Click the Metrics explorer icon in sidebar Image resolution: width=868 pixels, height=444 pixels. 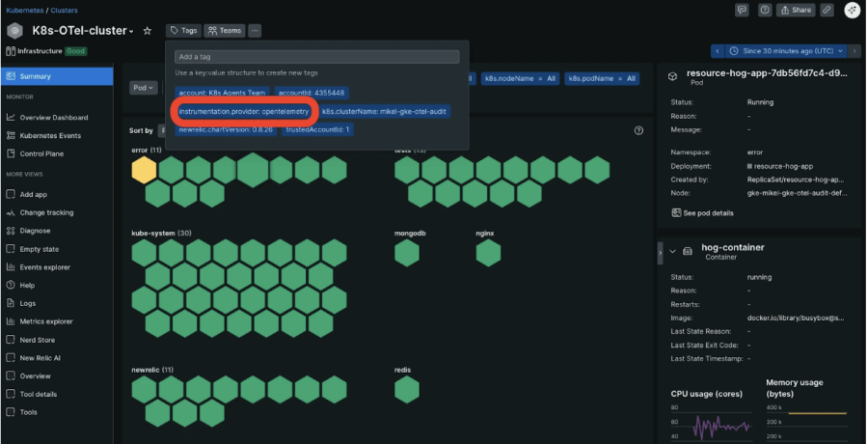tap(11, 321)
